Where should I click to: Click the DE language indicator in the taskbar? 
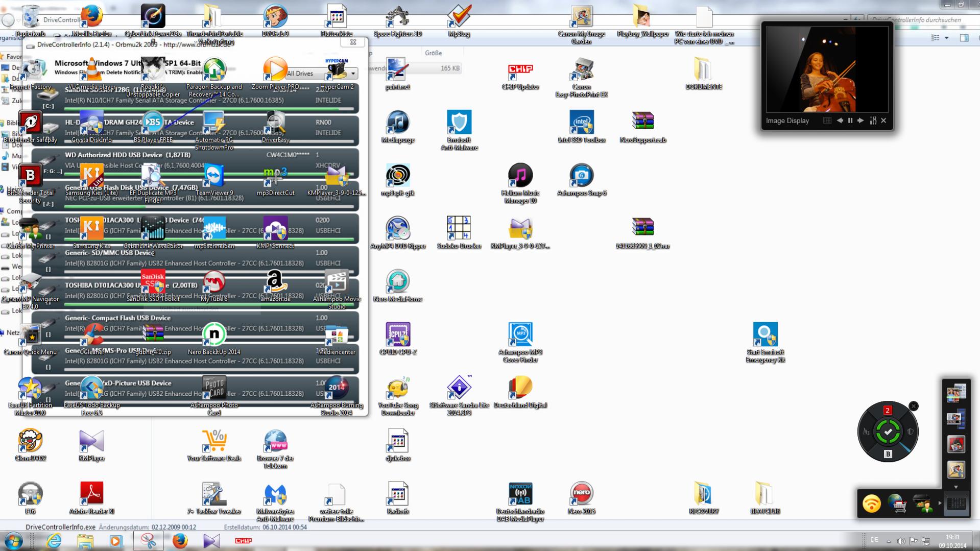[x=874, y=540]
